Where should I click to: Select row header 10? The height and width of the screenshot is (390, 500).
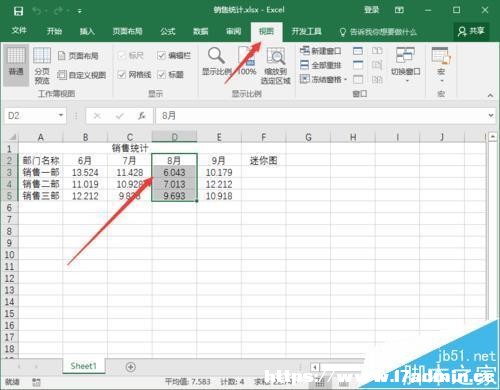[x=9, y=255]
